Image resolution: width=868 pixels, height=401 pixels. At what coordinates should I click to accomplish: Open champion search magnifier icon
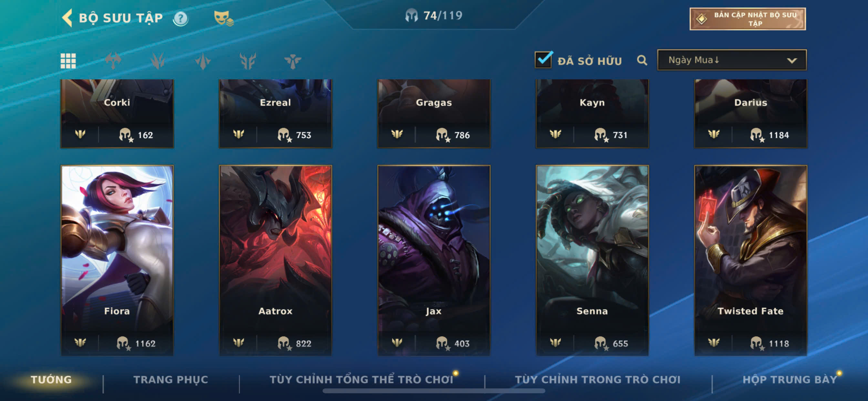(x=642, y=60)
